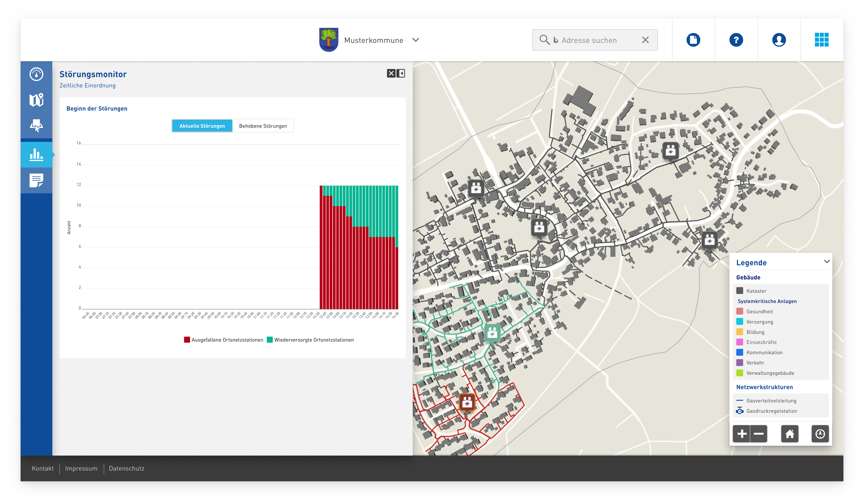This screenshot has height=504, width=864.
Task: Select the map selection cursor tool
Action: point(36,126)
